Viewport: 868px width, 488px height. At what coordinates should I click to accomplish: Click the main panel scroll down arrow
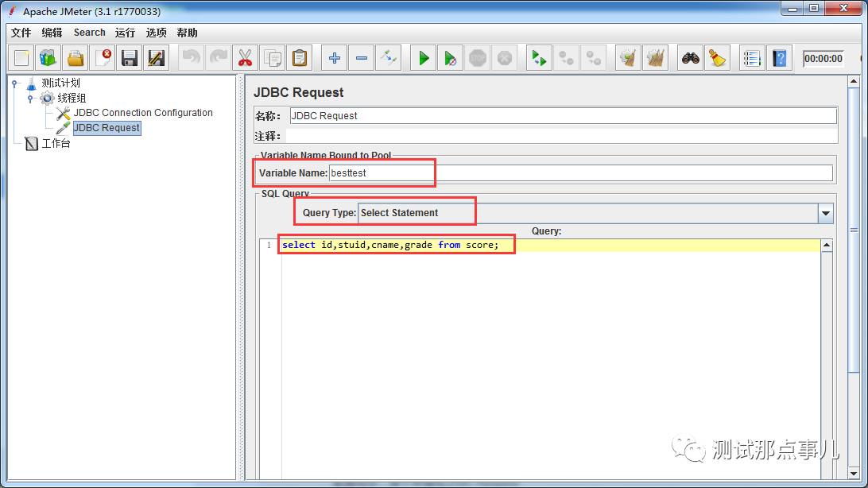click(854, 474)
